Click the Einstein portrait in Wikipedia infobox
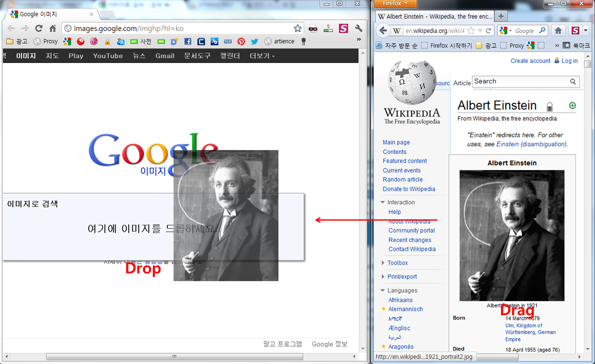 pyautogui.click(x=512, y=235)
